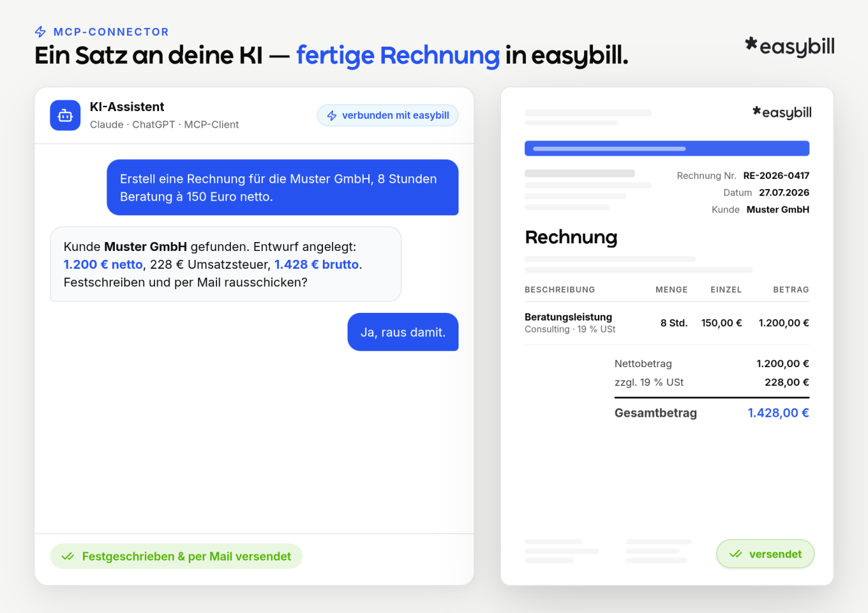Click the KI-Assistent robot avatar icon
Image resolution: width=868 pixels, height=613 pixels.
pyautogui.click(x=65, y=116)
